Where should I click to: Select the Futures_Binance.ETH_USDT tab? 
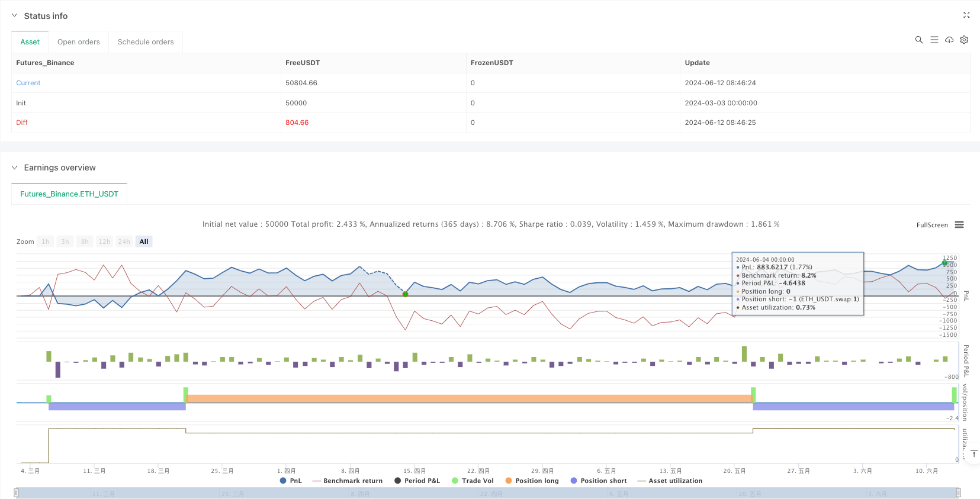click(69, 194)
